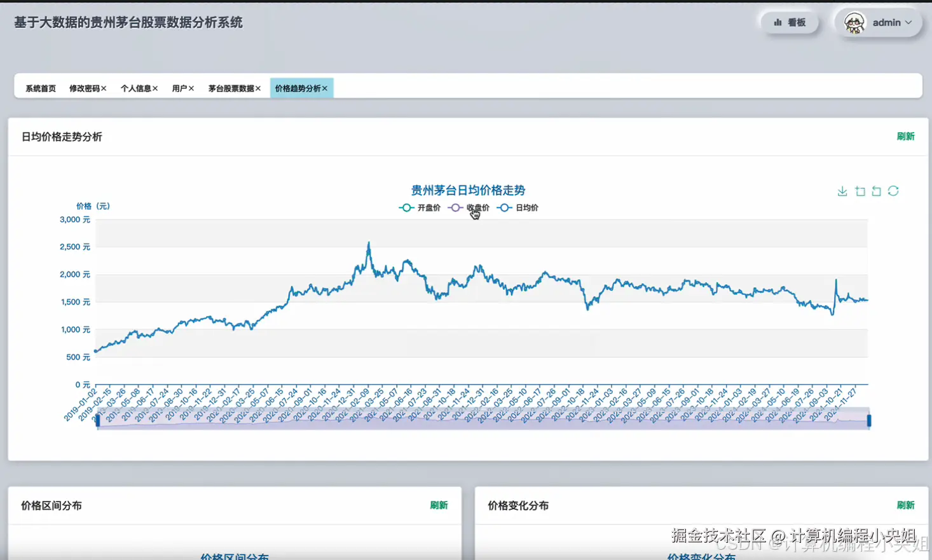Toggle the 日均价 legend series

pyautogui.click(x=517, y=207)
